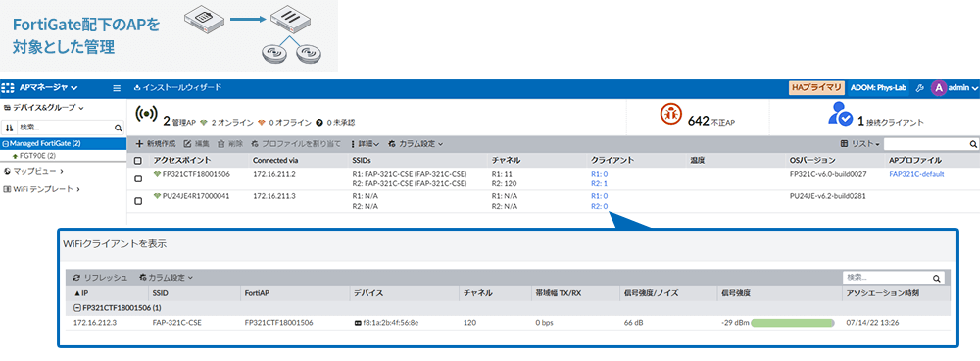Open R1: 0 clients link for FP321CTF18001506
The width and height of the screenshot is (980, 361).
pos(600,174)
